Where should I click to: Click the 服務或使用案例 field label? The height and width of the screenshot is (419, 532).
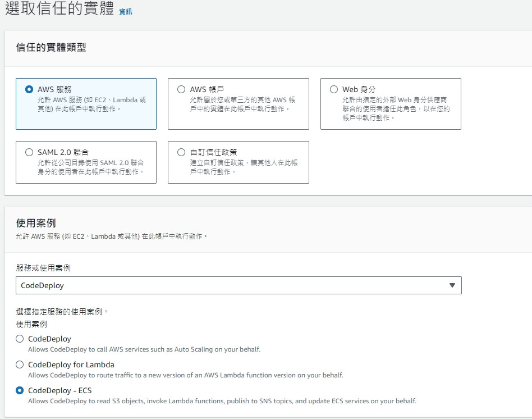pyautogui.click(x=43, y=268)
